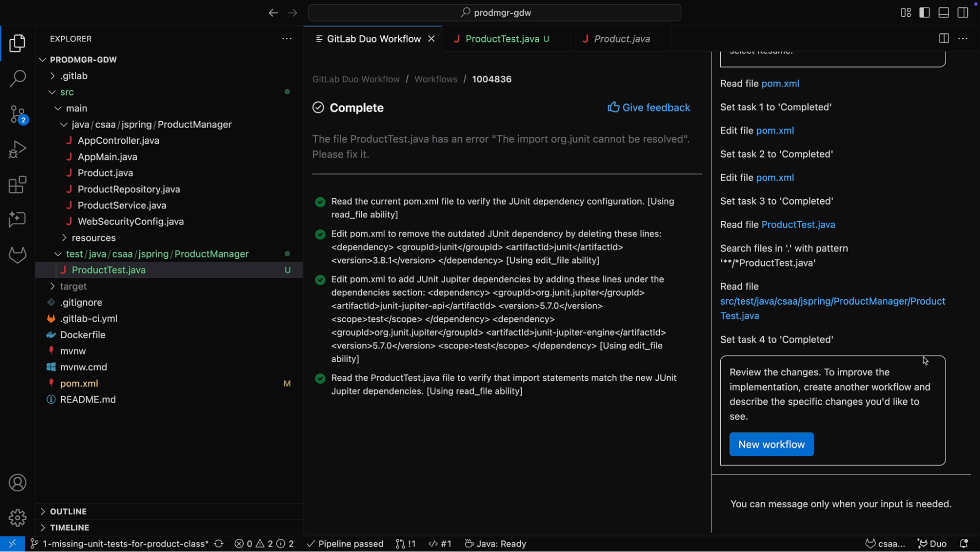This screenshot has width=980, height=552.
Task: Customize layout icon in title bar
Action: pyautogui.click(x=906, y=13)
